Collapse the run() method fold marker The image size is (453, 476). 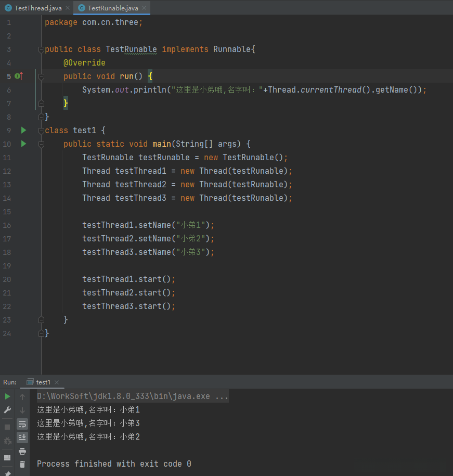41,76
